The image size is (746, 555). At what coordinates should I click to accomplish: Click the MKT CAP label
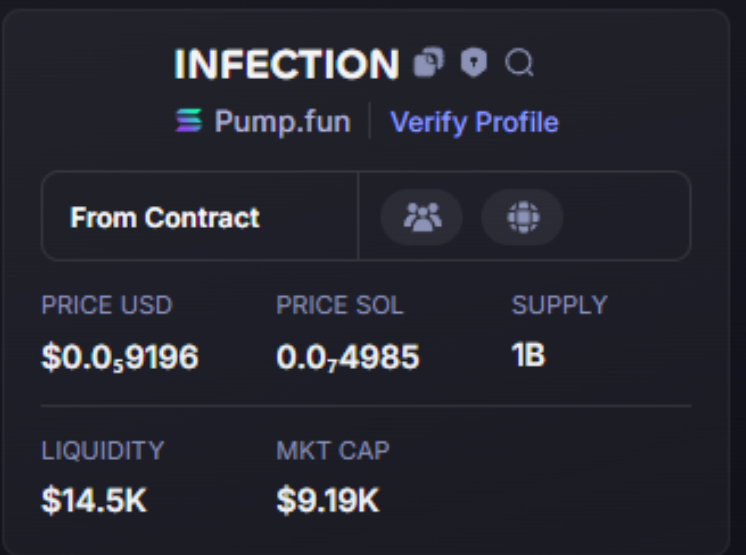click(333, 450)
